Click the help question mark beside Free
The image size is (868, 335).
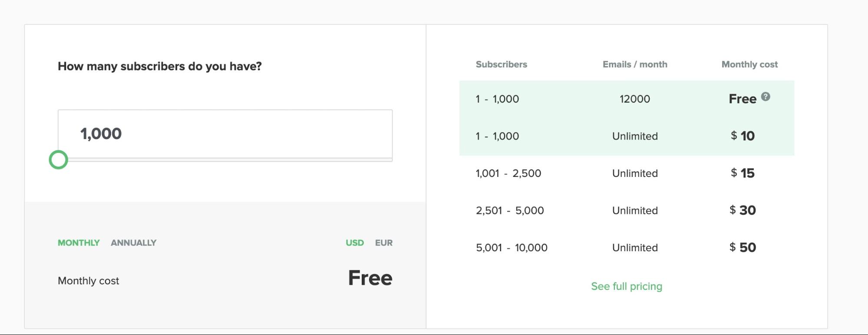[x=766, y=97]
